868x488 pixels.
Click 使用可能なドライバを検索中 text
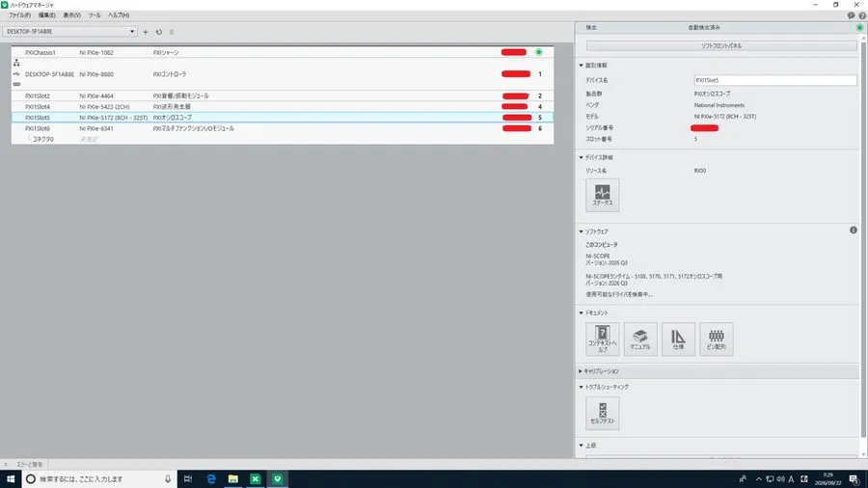tap(619, 294)
